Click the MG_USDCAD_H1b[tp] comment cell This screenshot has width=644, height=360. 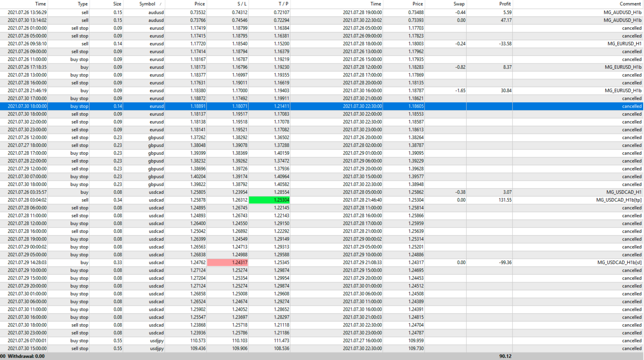(619, 200)
